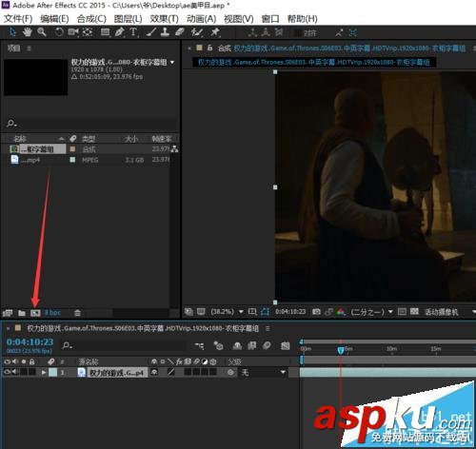Image resolution: width=476 pixels, height=449 pixels.
Task: Hide shy layers with the timeline switch
Action: (237, 345)
